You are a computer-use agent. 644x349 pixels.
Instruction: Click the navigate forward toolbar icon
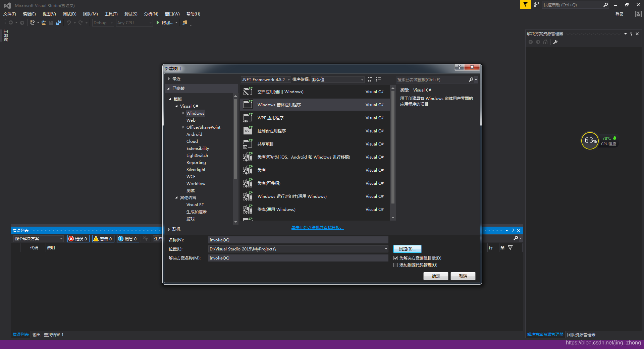click(22, 23)
